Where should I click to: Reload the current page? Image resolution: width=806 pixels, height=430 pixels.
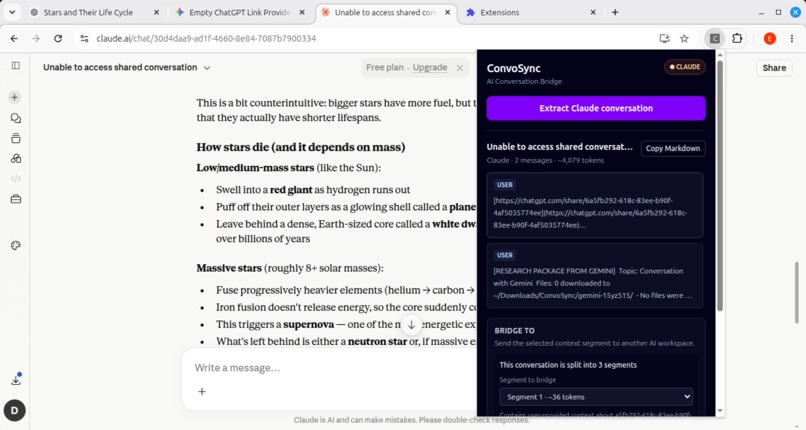coord(58,39)
